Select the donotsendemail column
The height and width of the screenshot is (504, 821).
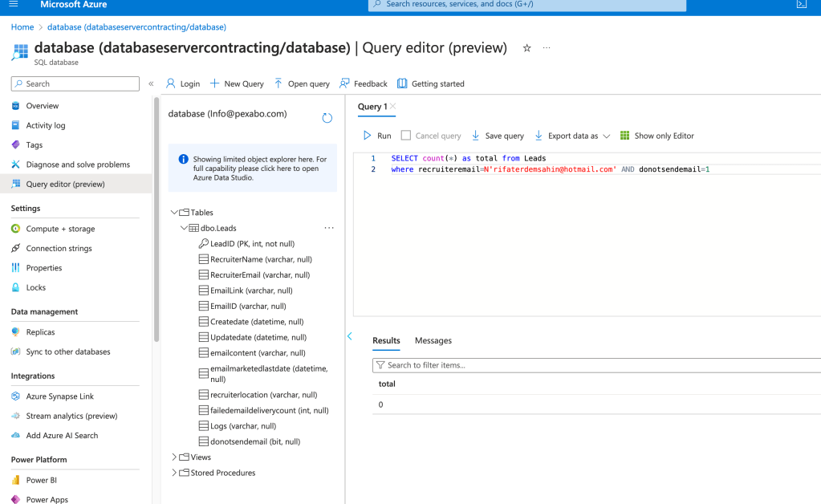pos(250,441)
